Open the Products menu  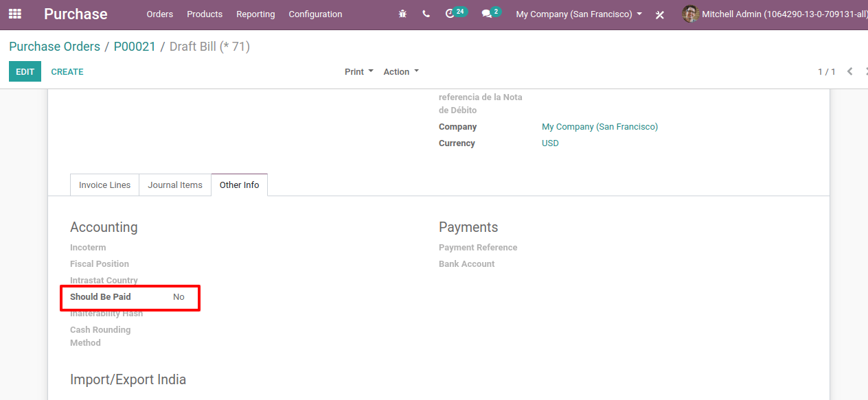click(x=205, y=14)
